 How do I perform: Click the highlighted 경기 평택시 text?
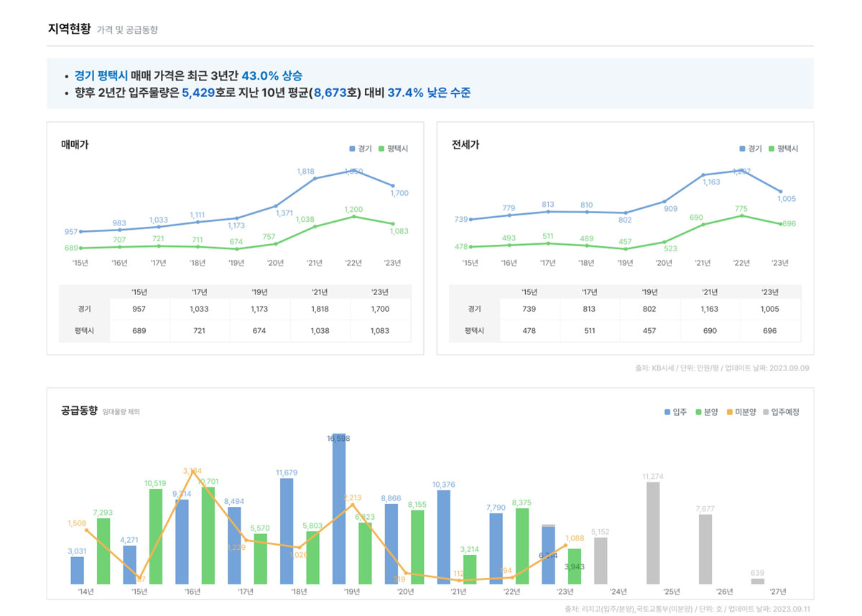101,75
